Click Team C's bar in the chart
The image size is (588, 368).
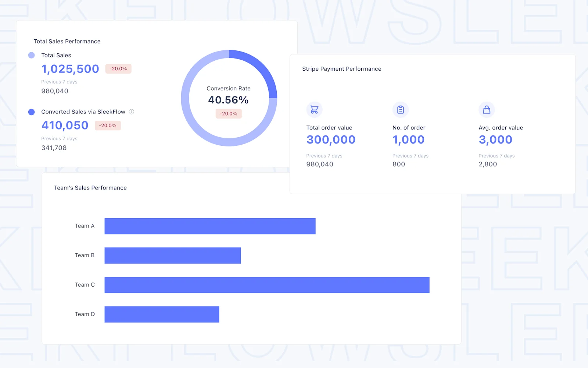(267, 284)
